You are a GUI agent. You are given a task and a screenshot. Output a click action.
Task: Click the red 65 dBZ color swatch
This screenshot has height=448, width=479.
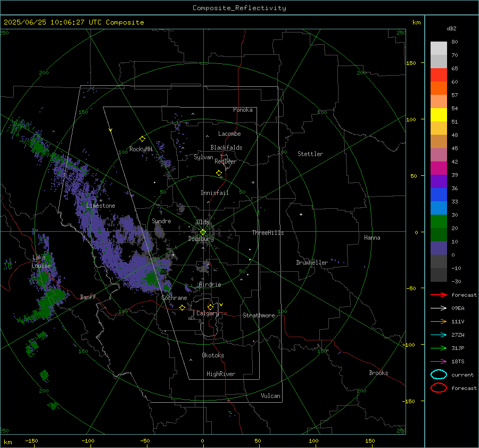439,75
